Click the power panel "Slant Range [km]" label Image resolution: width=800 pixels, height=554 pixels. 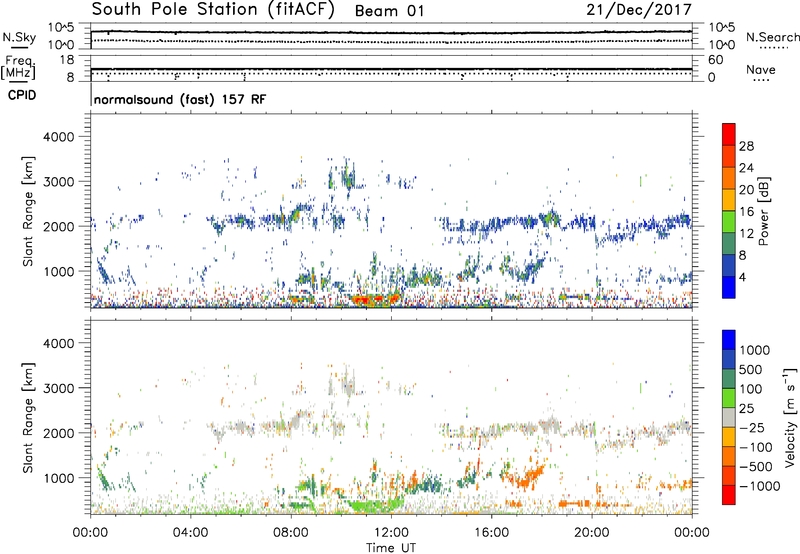click(28, 211)
